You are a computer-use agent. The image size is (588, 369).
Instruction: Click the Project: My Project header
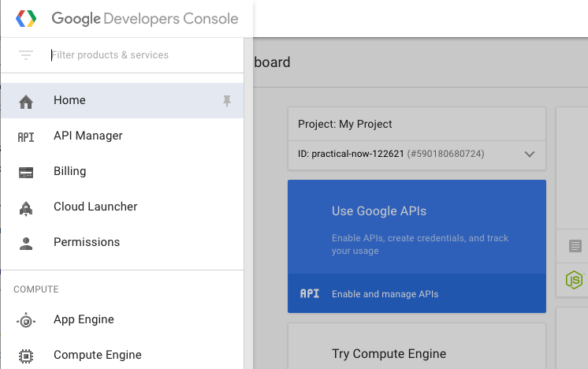pos(344,124)
